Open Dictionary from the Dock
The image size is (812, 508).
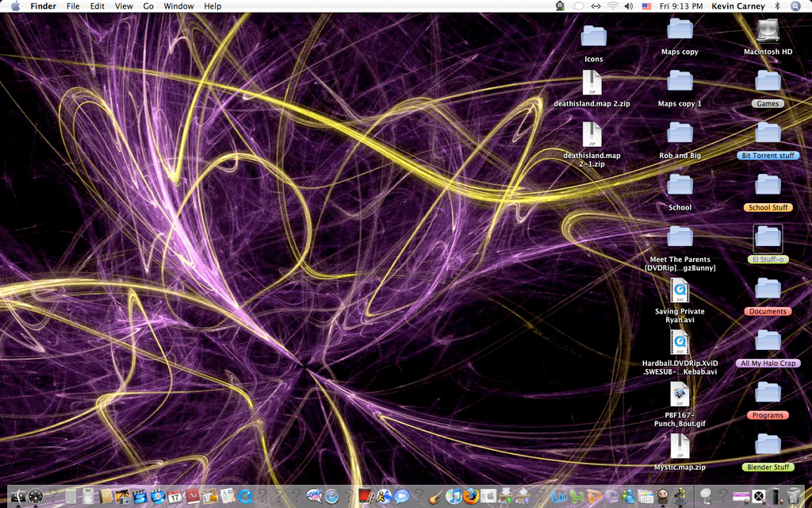pos(192,496)
